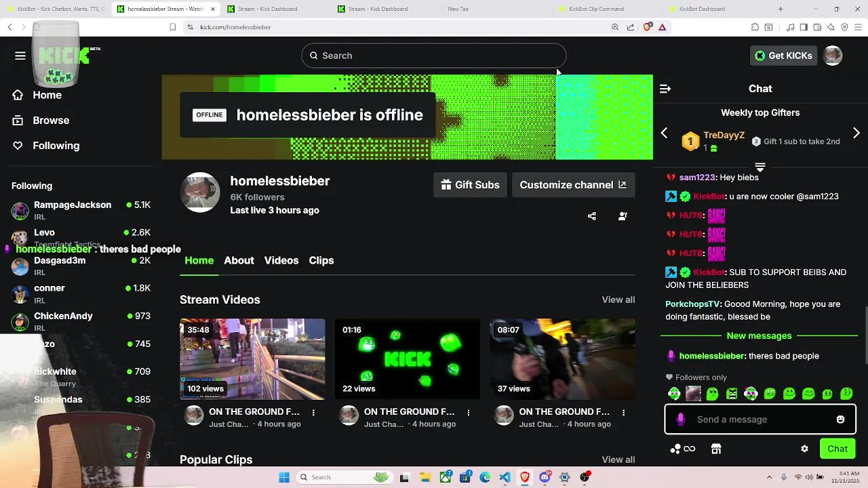Open Brave Wallet icon
The width and height of the screenshot is (868, 488).
coord(817,27)
